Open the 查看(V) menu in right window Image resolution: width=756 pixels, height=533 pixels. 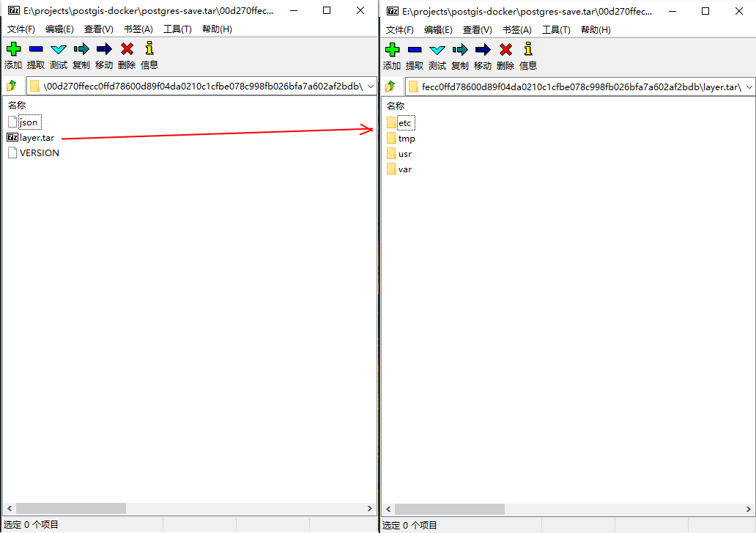(477, 29)
